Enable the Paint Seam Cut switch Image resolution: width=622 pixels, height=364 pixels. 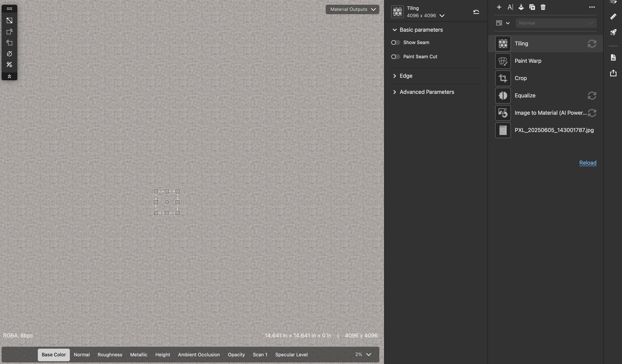[395, 57]
